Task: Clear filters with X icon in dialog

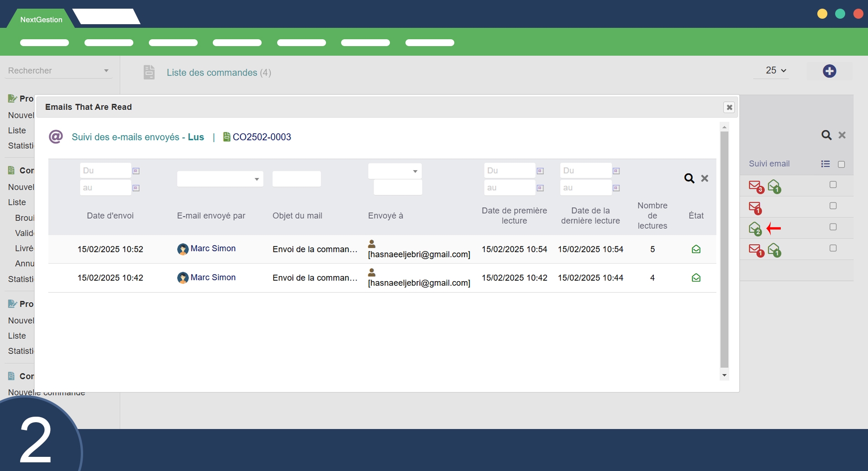Action: pos(705,178)
